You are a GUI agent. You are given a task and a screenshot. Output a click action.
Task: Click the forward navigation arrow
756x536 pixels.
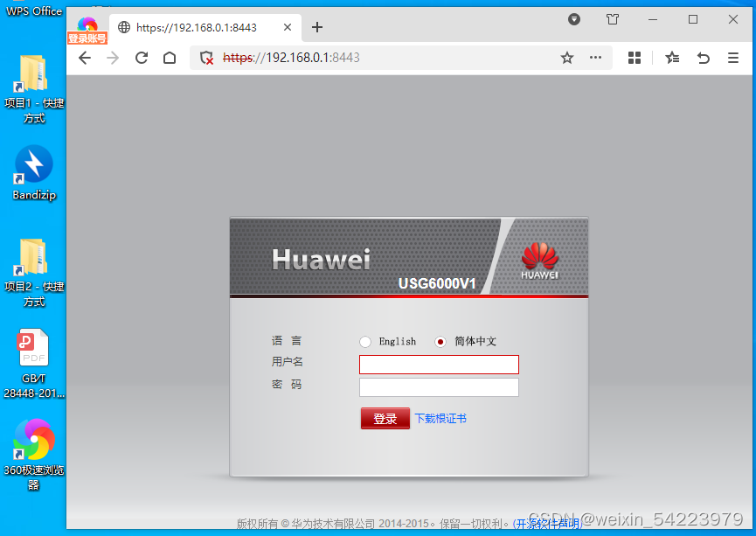point(113,58)
